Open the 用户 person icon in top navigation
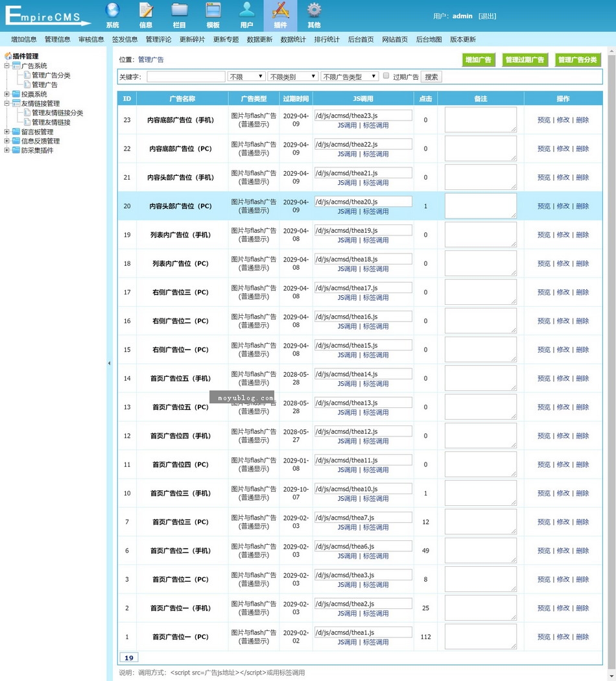This screenshot has height=681, width=616. tap(246, 10)
